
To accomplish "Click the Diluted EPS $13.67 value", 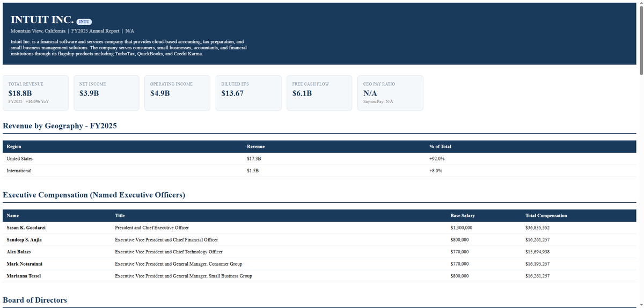I will pos(232,93).
